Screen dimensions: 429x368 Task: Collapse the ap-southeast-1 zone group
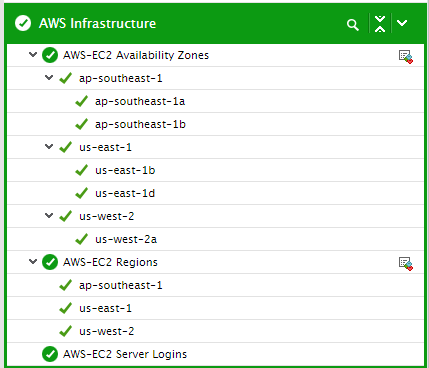click(49, 77)
